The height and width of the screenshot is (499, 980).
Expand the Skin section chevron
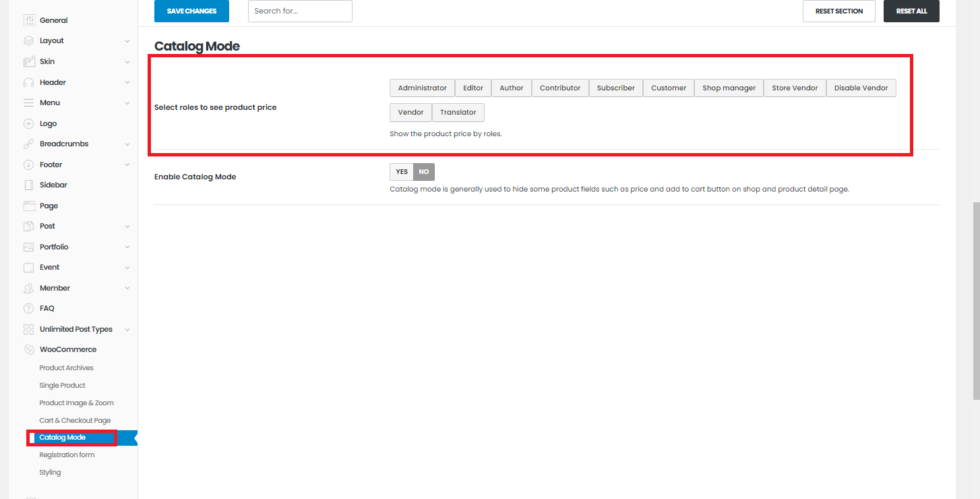pyautogui.click(x=127, y=62)
